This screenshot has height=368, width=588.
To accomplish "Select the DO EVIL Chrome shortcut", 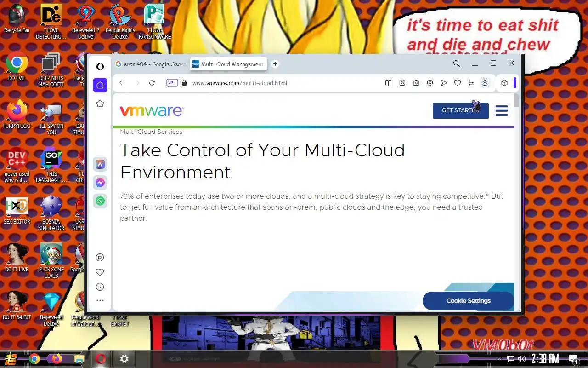I will pyautogui.click(x=17, y=67).
